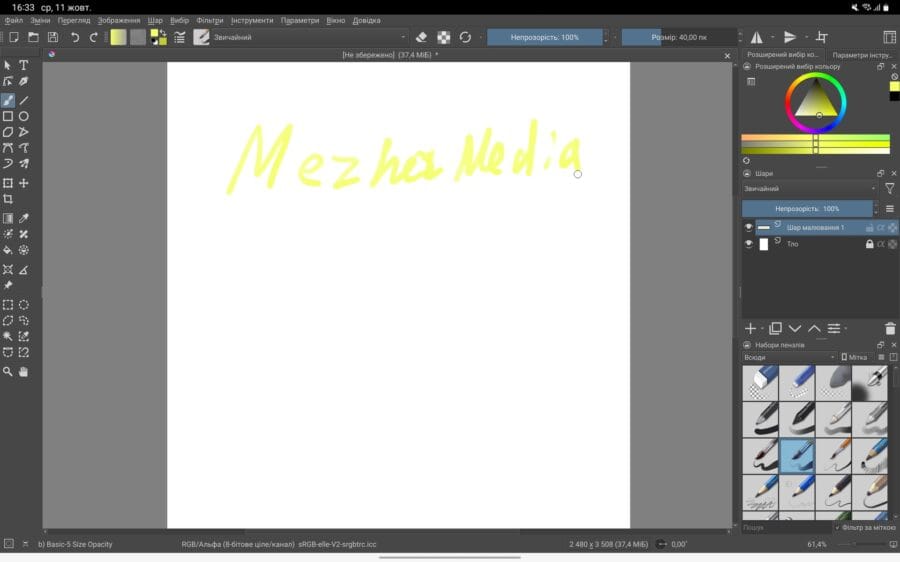Image resolution: width=900 pixels, height=562 pixels.
Task: Reload the original brush preset
Action: coord(465,37)
